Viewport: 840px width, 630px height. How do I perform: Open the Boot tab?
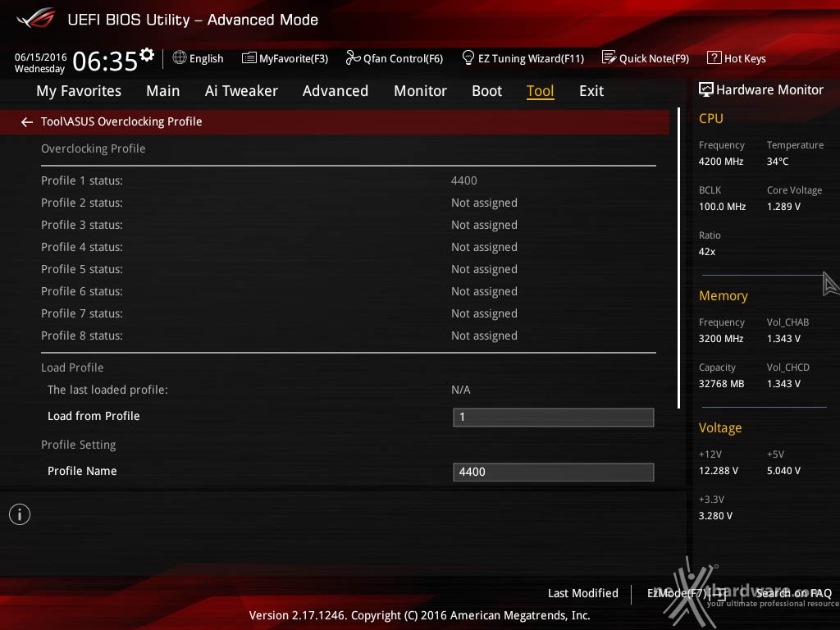click(x=487, y=91)
